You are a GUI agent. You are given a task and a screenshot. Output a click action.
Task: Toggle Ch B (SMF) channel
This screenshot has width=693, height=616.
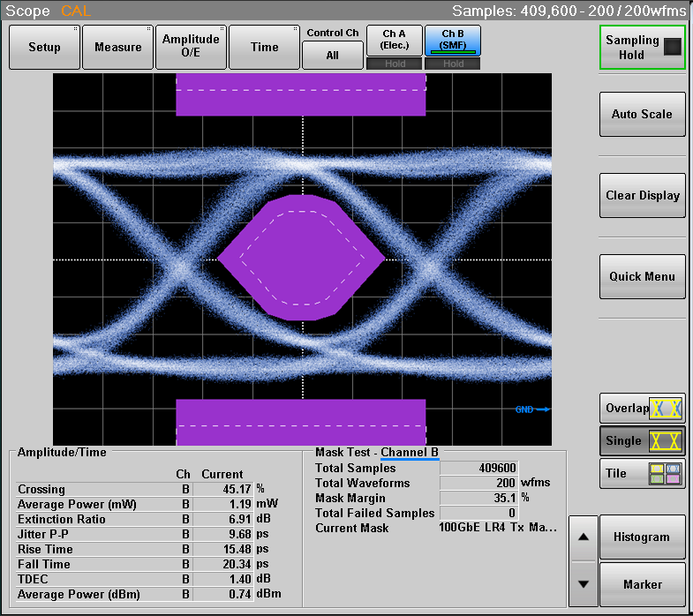[453, 40]
